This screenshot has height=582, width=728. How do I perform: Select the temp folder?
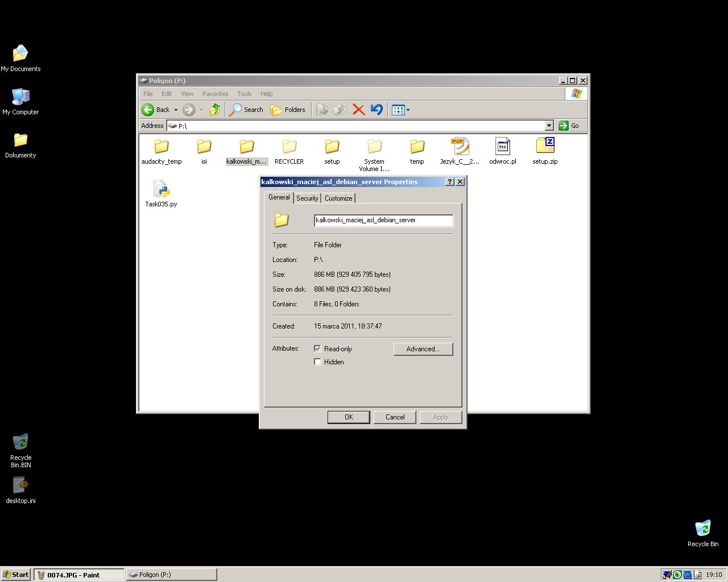click(x=417, y=152)
